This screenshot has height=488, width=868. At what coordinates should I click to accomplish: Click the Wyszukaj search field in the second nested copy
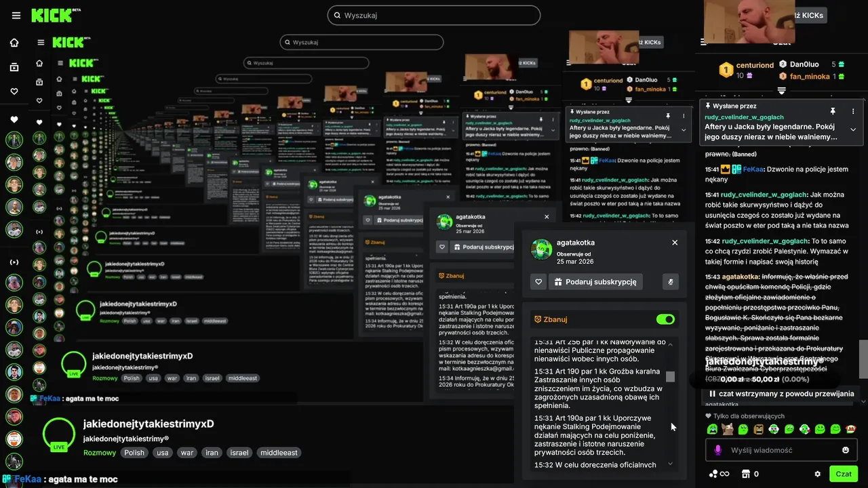pyautogui.click(x=361, y=42)
